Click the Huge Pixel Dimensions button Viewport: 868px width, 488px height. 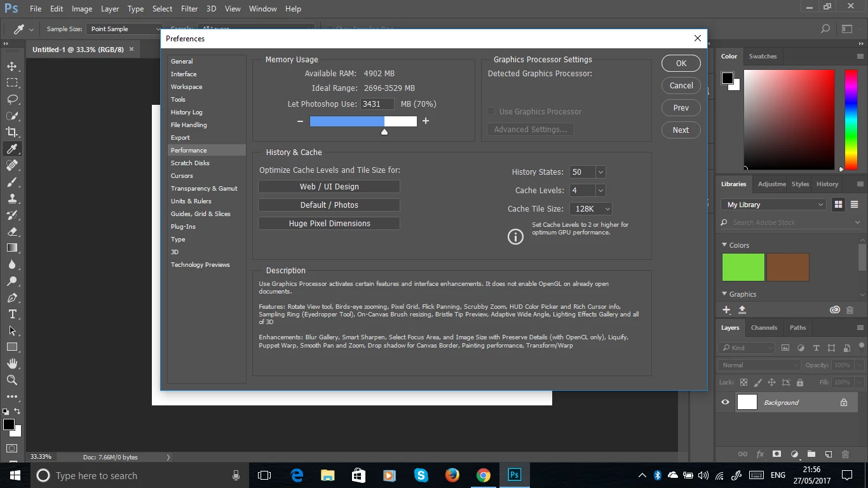(329, 224)
